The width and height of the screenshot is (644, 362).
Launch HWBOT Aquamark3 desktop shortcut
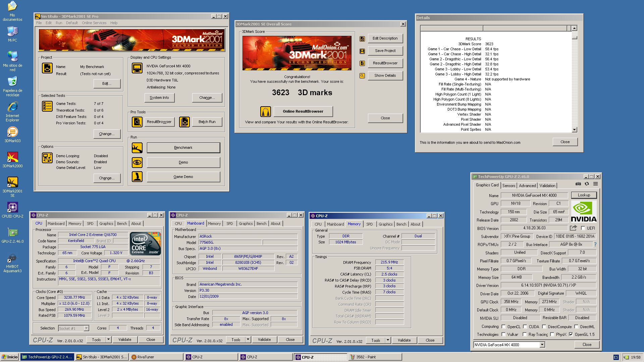pyautogui.click(x=12, y=262)
